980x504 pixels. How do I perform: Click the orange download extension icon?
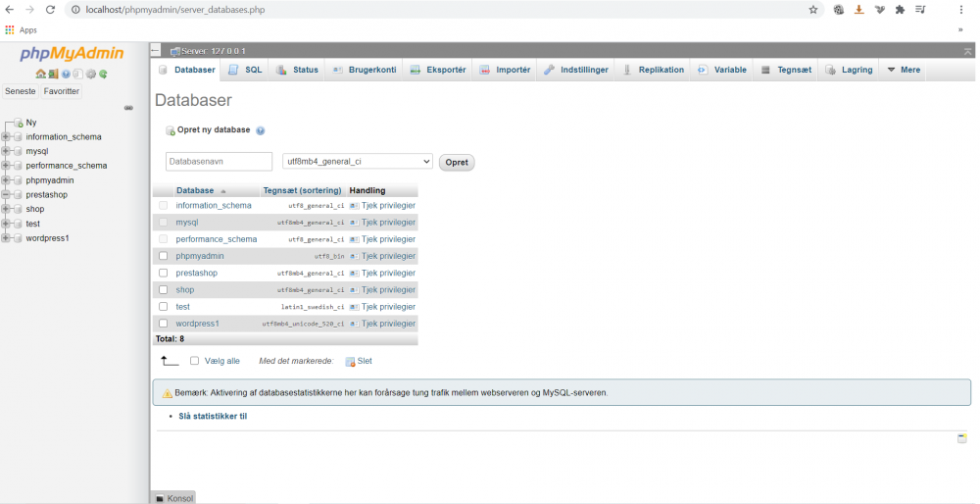coord(859,10)
